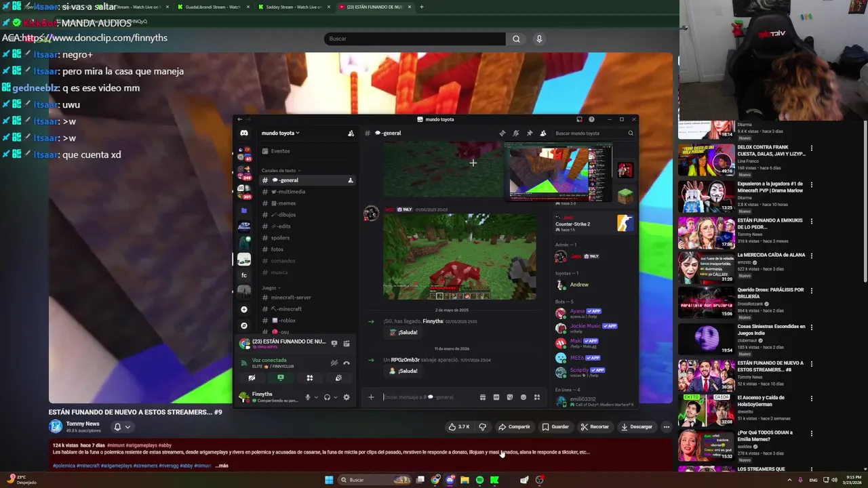Open thumbnail of El Ascenso y Caída de HolaSoyGerman
This screenshot has width=868, height=488.
point(706,410)
